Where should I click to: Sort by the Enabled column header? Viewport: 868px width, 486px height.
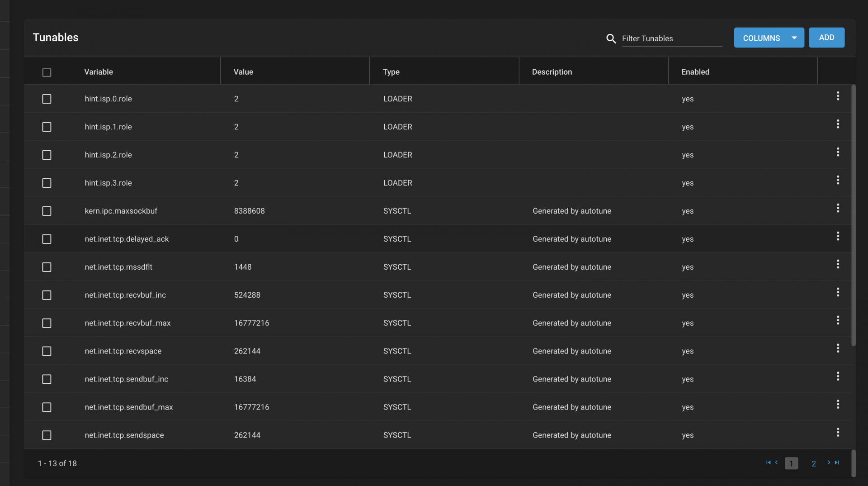tap(695, 72)
